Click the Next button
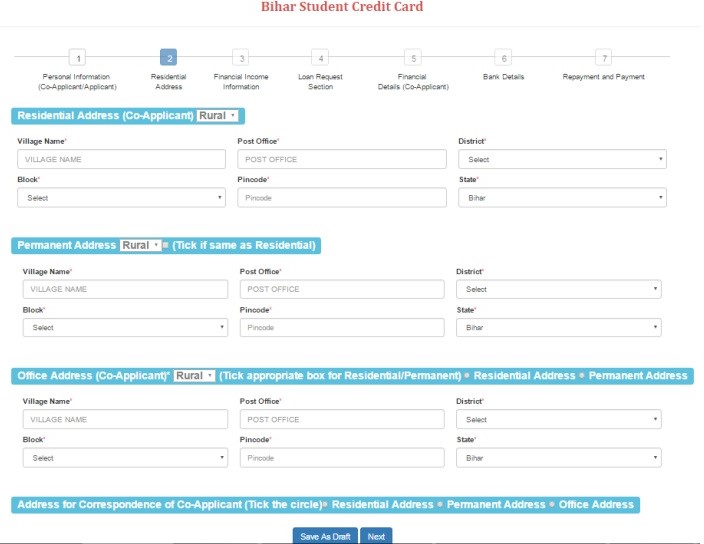 376,536
